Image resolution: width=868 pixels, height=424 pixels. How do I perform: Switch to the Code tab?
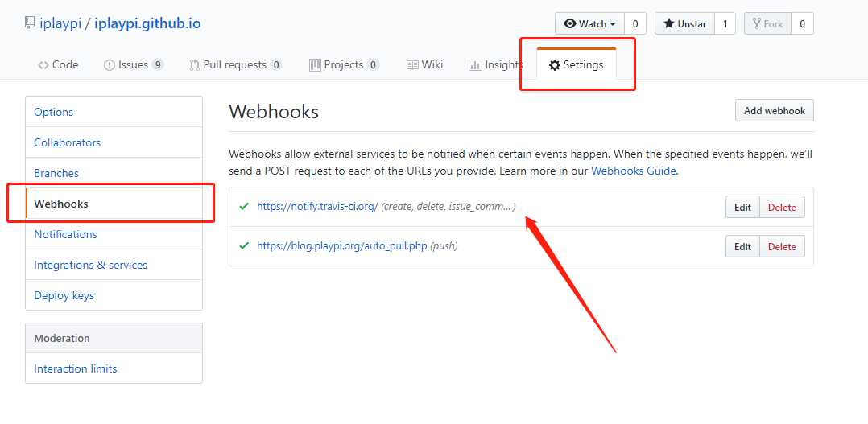coord(58,64)
